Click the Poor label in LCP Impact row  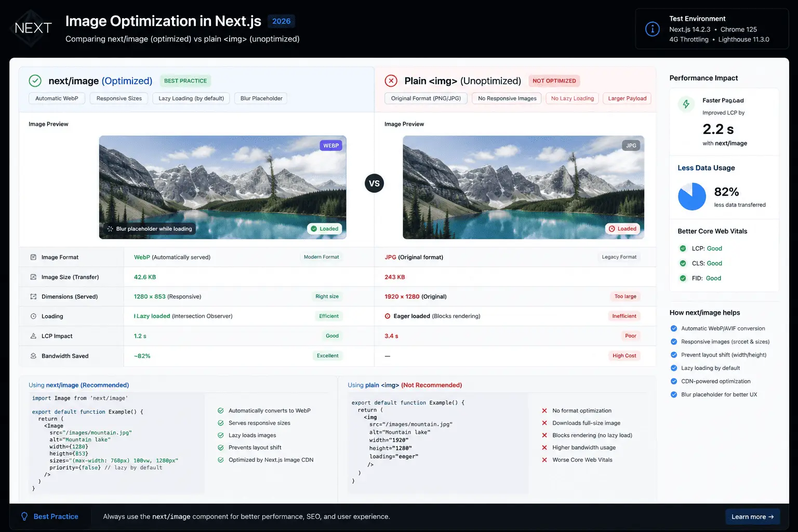pos(631,336)
